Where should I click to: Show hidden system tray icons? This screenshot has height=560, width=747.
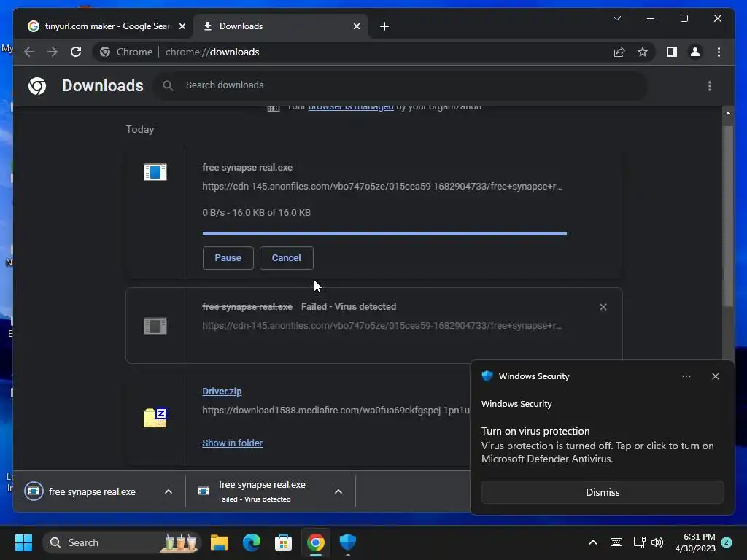(x=593, y=542)
